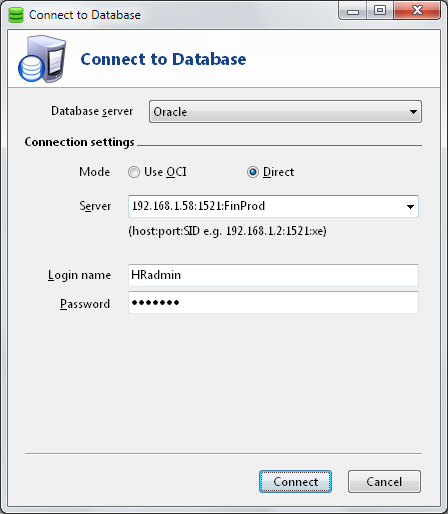Viewport: 448px width, 514px height.
Task: Close the dialog with the red X
Action: [x=417, y=11]
